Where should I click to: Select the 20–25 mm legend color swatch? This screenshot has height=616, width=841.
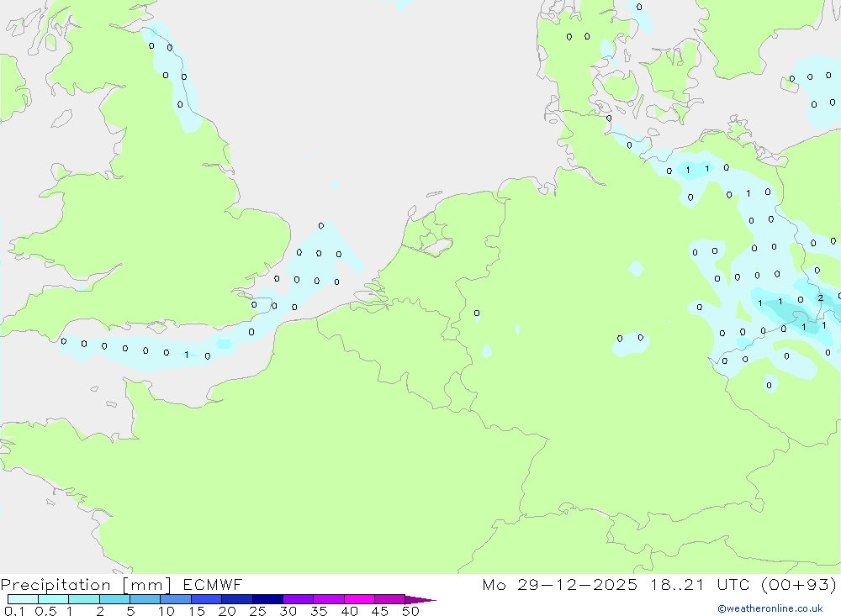point(237,599)
